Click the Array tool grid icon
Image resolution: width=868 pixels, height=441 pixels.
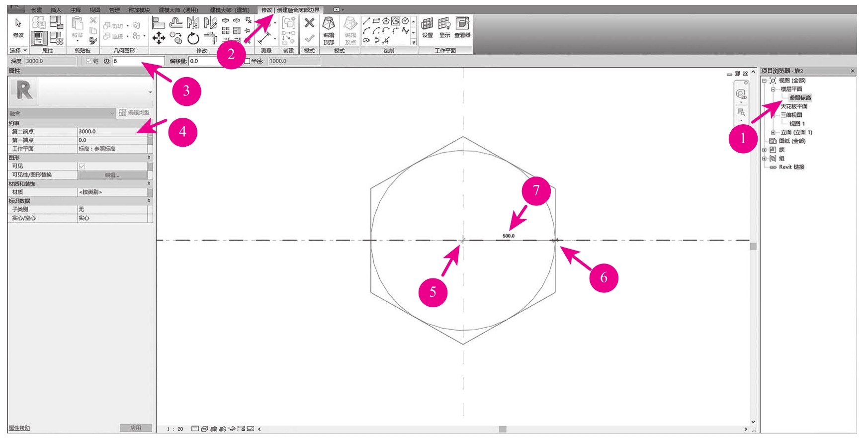pyautogui.click(x=226, y=31)
